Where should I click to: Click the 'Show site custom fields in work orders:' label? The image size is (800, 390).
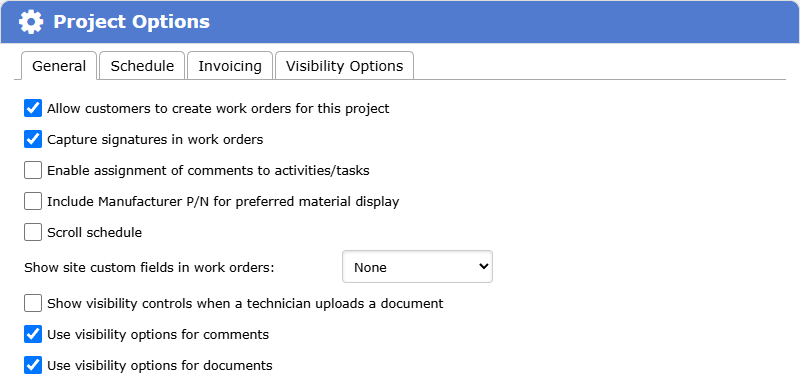pos(149,267)
